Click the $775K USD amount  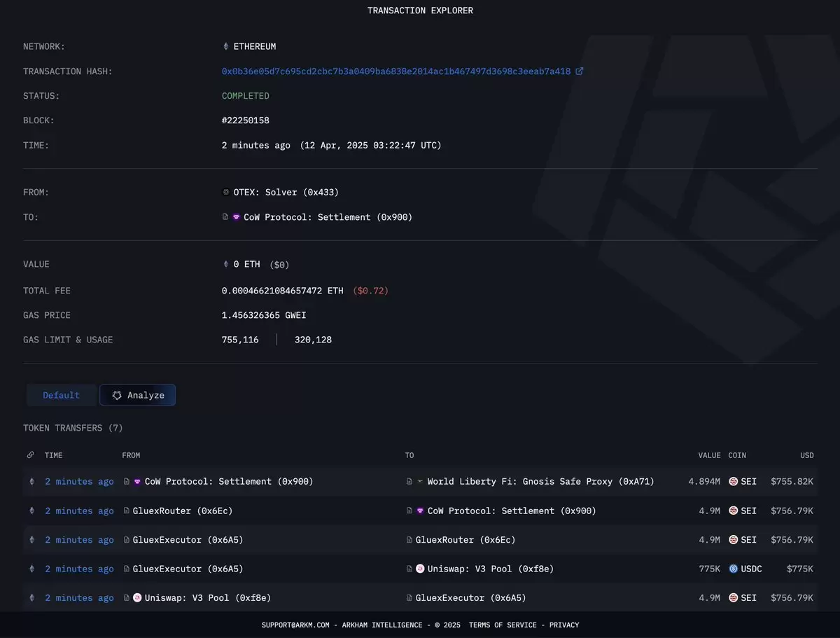click(x=800, y=569)
